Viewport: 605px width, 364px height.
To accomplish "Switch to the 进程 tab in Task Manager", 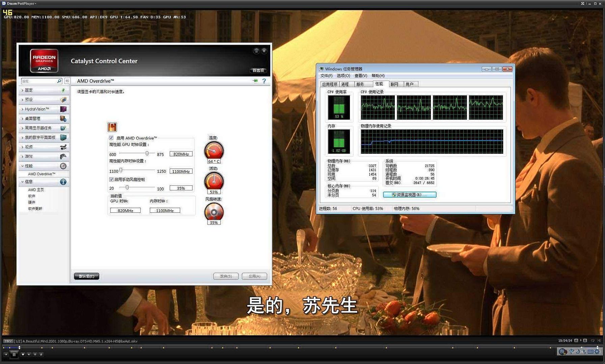I will (345, 84).
